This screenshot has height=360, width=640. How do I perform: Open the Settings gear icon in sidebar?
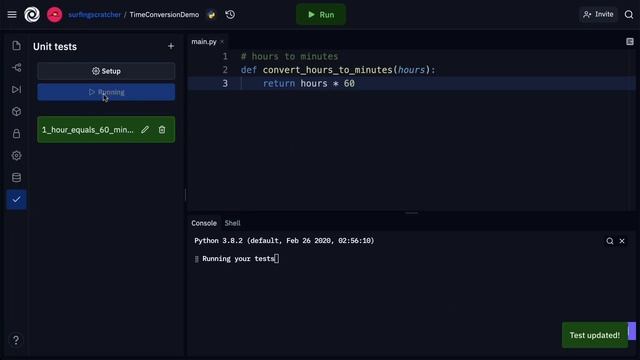point(16,156)
